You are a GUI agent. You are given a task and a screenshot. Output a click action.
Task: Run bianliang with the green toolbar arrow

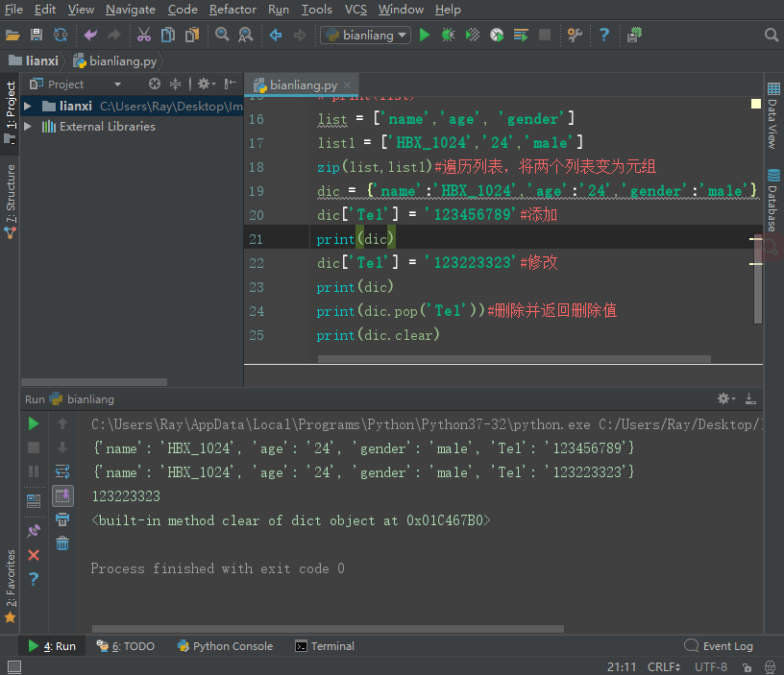click(x=425, y=35)
